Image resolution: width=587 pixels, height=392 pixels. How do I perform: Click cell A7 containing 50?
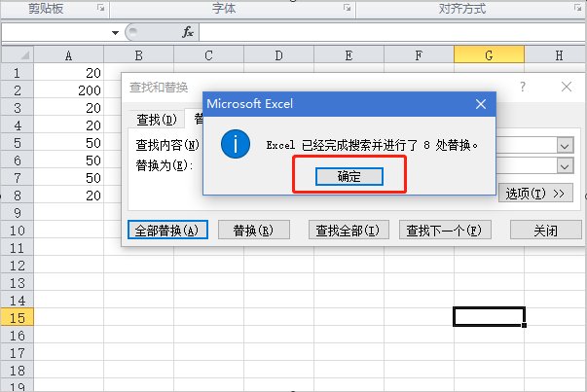pos(68,178)
